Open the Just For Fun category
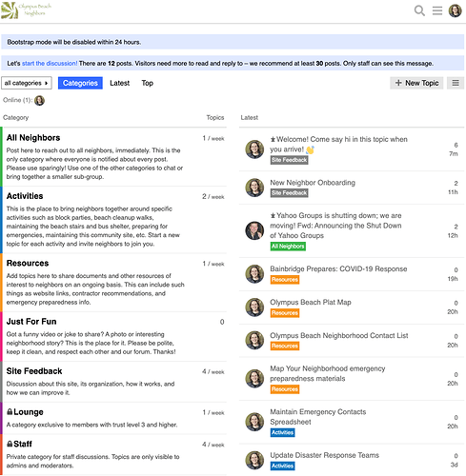Viewport: 466px width, 476px height. click(x=31, y=322)
